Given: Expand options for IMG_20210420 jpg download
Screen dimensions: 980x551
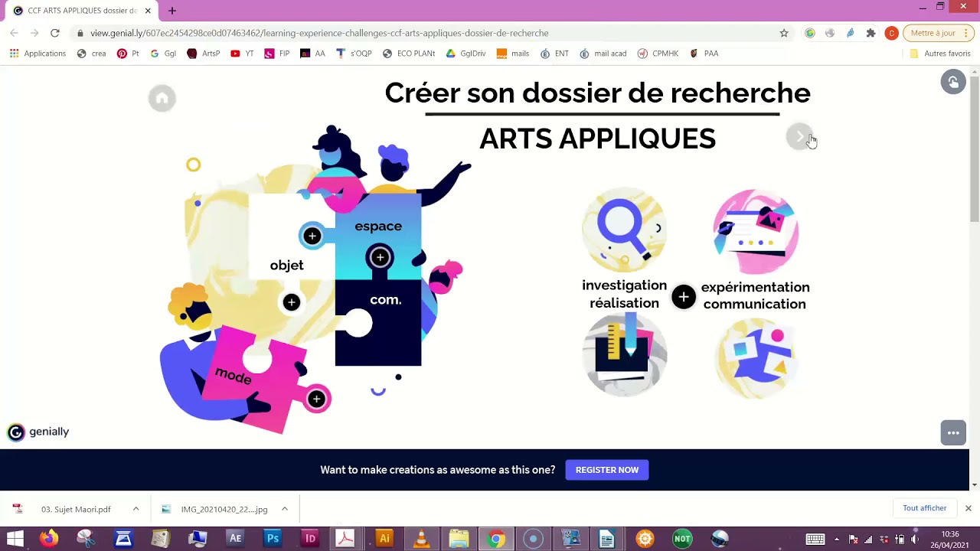Looking at the screenshot, I should click(x=284, y=509).
